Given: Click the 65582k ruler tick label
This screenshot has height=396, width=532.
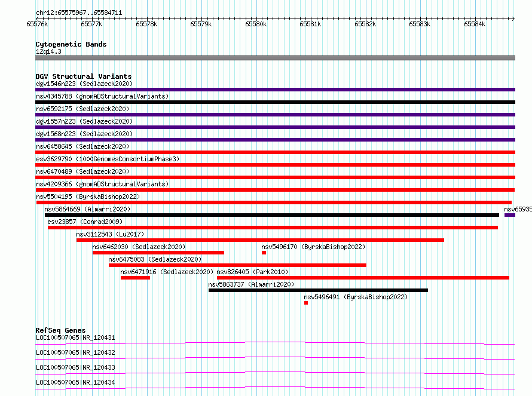Looking at the screenshot, I should pos(365,24).
